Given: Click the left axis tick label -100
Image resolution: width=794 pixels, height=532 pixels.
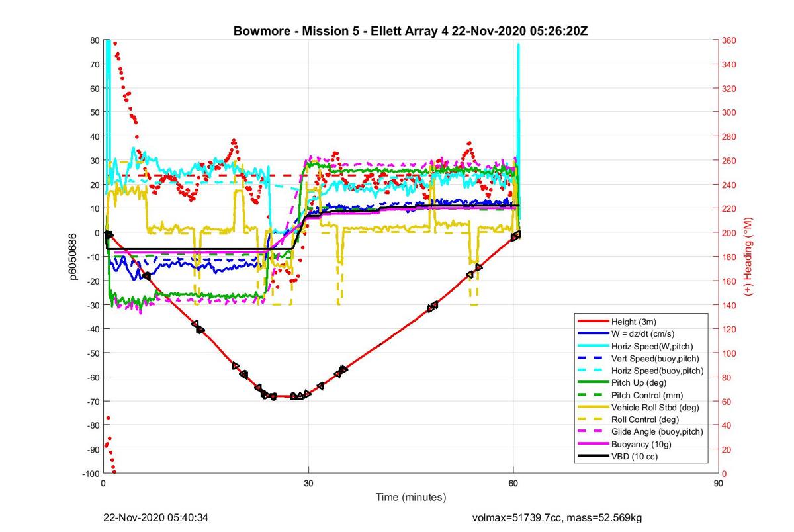Looking at the screenshot, I should [89, 474].
